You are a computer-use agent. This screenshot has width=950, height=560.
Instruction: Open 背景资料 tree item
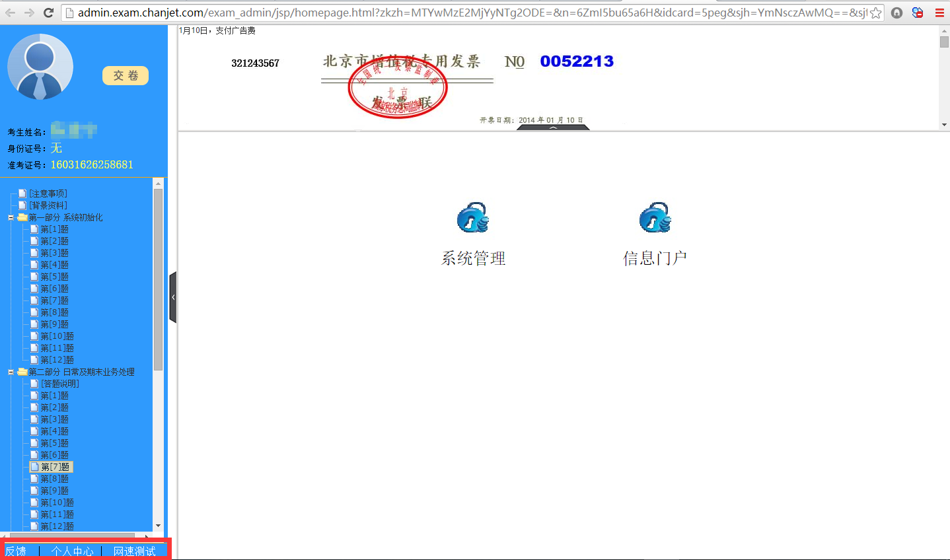48,205
